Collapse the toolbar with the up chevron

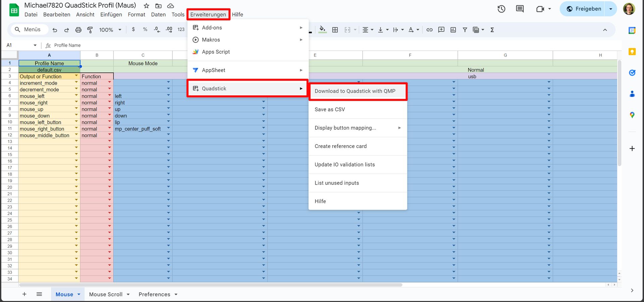[605, 30]
